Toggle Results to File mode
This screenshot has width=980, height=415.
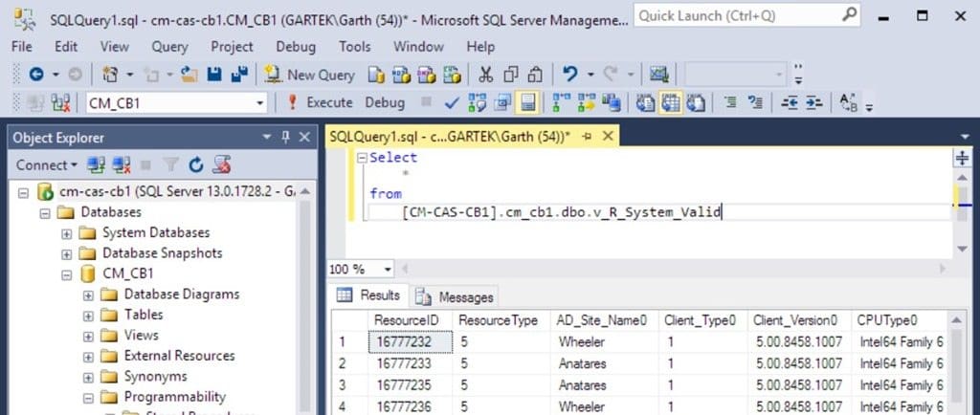696,103
